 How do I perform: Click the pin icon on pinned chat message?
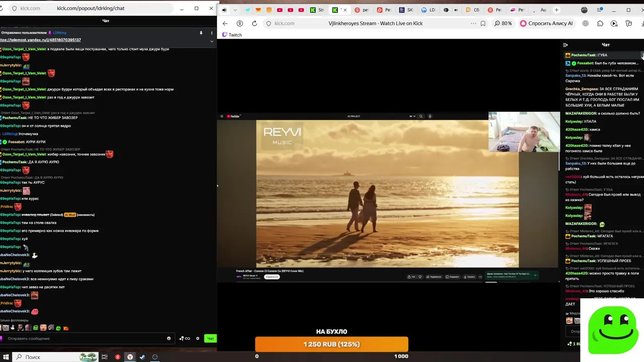pyautogui.click(x=201, y=33)
